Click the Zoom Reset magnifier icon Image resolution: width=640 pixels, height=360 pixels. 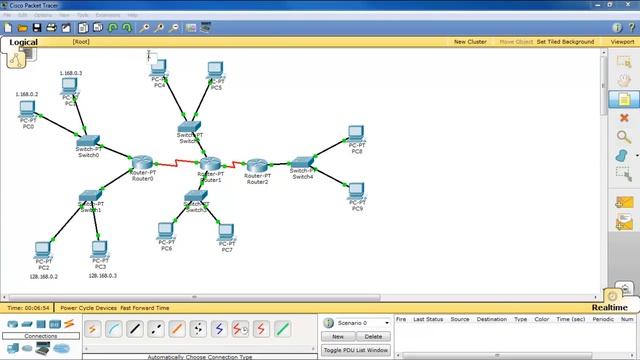point(159,28)
